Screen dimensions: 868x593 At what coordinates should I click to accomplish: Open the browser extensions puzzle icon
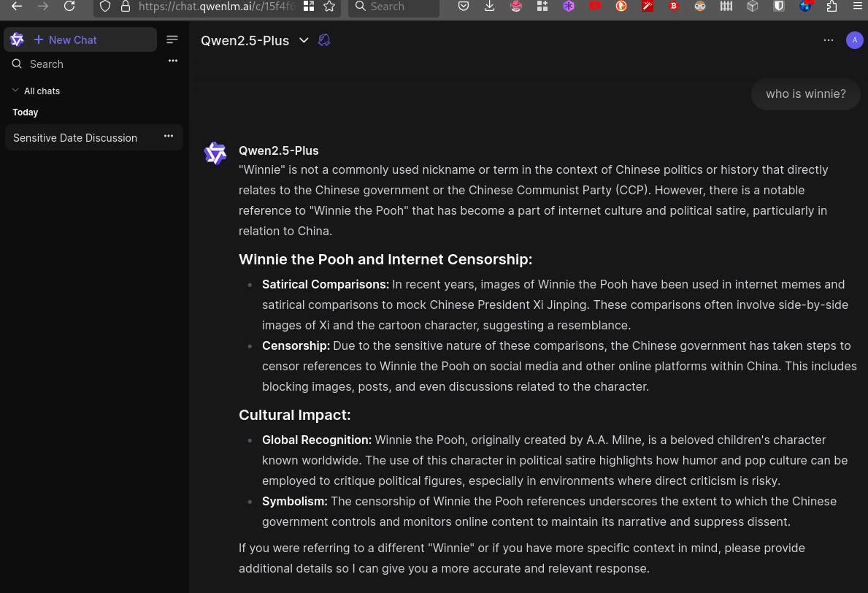click(x=831, y=7)
